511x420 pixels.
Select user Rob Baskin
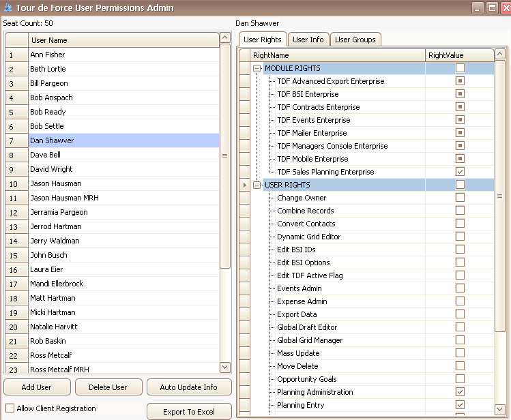pyautogui.click(x=123, y=341)
